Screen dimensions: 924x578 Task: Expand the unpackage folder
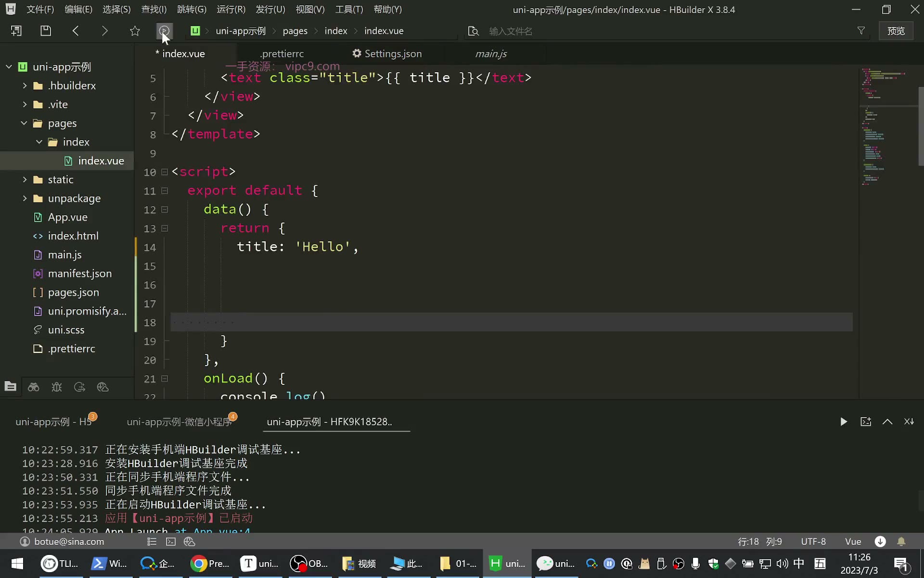click(x=25, y=198)
